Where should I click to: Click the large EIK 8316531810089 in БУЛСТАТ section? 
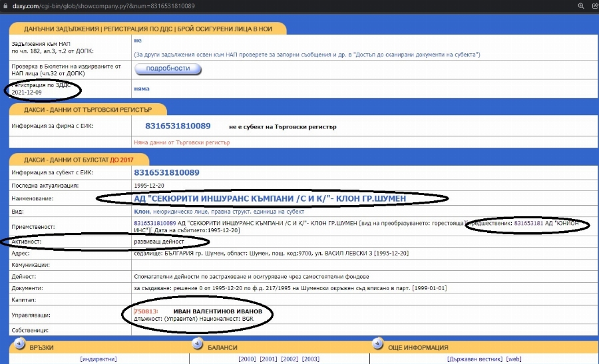[166, 172]
